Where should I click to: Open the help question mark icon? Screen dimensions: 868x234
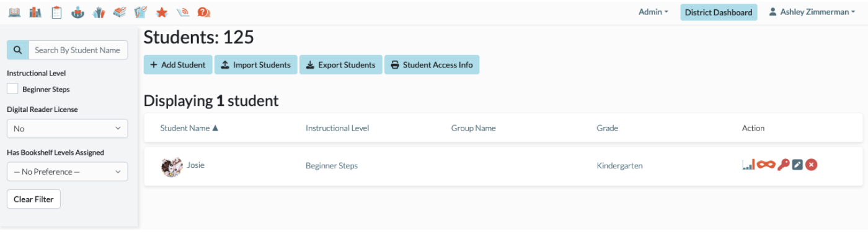[x=203, y=12]
